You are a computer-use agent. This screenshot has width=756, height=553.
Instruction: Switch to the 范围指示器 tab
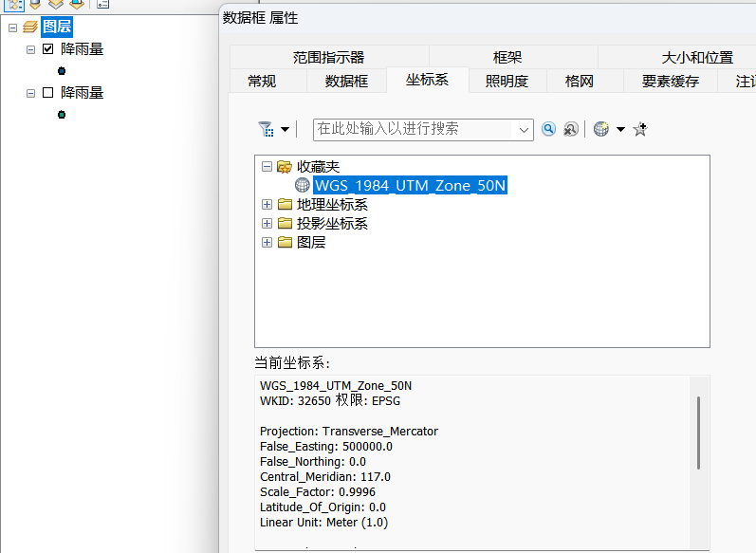coord(329,57)
